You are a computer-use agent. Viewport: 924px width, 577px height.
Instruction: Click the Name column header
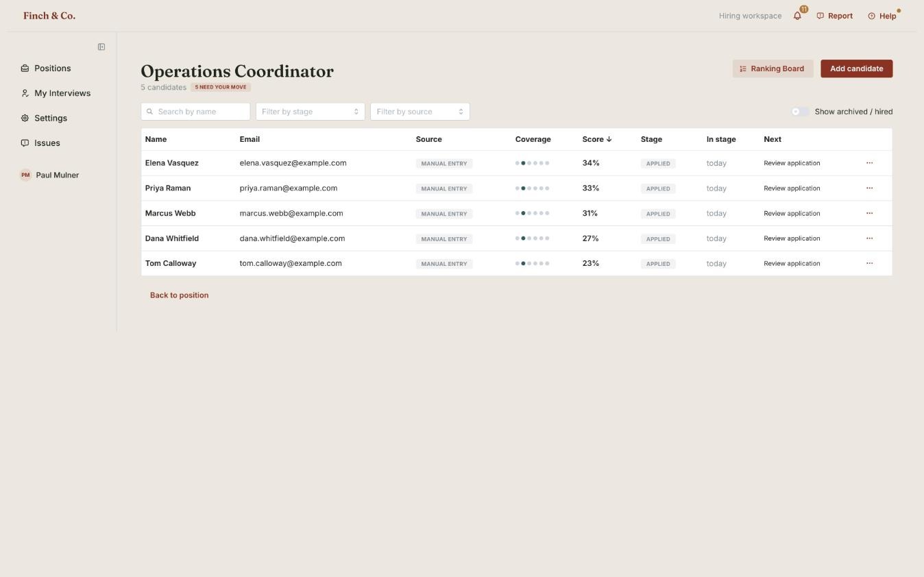[156, 139]
